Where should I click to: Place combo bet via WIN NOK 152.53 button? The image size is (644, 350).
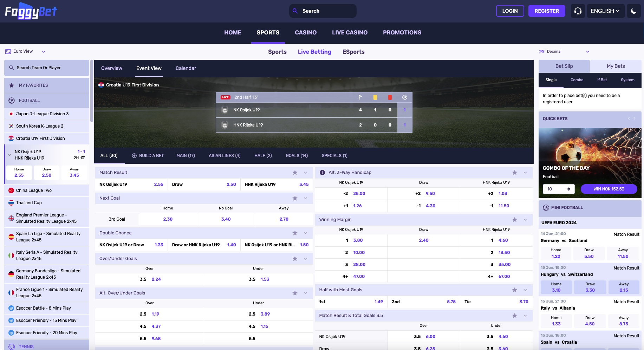coord(609,189)
